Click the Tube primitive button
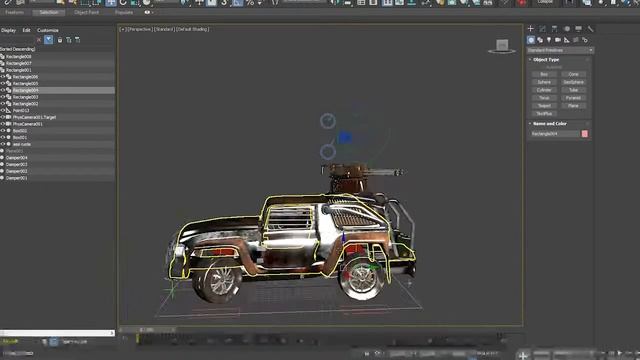 point(573,90)
